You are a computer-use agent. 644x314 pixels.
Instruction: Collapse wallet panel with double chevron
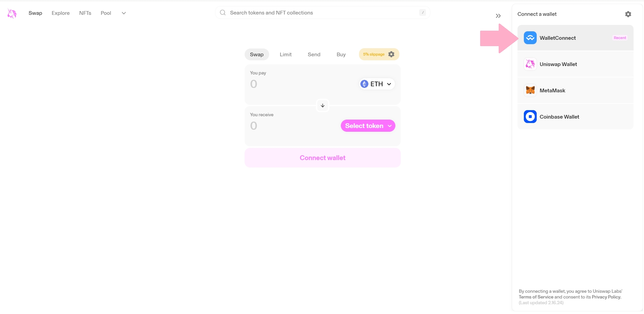click(498, 16)
